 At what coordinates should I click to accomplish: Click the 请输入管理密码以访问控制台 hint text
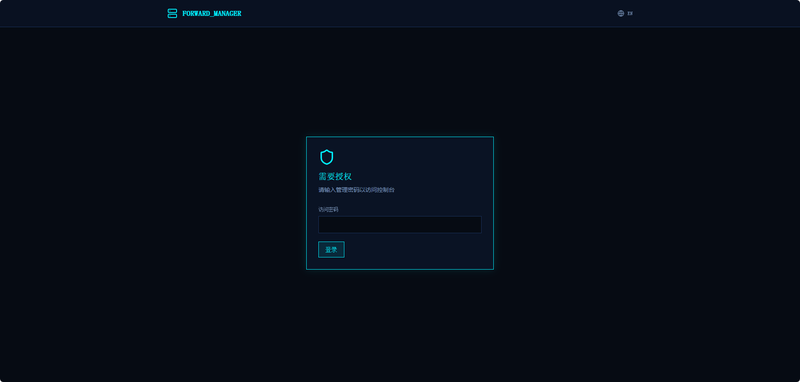coord(357,190)
